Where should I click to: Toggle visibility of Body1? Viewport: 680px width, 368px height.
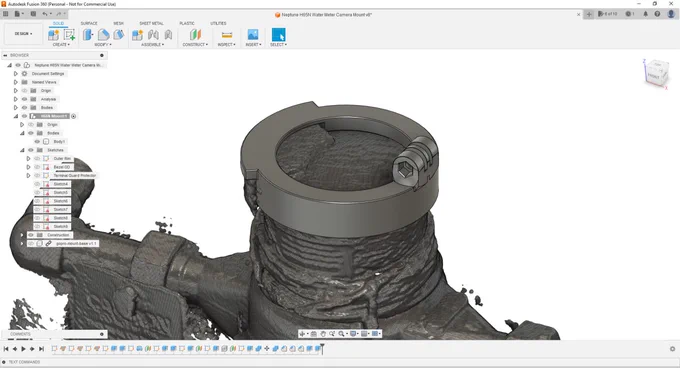pos(37,142)
